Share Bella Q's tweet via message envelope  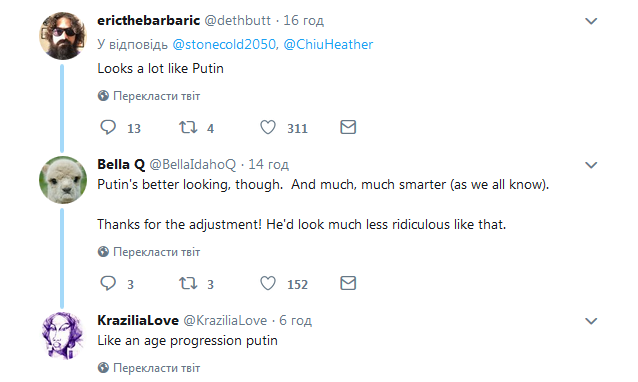click(348, 283)
